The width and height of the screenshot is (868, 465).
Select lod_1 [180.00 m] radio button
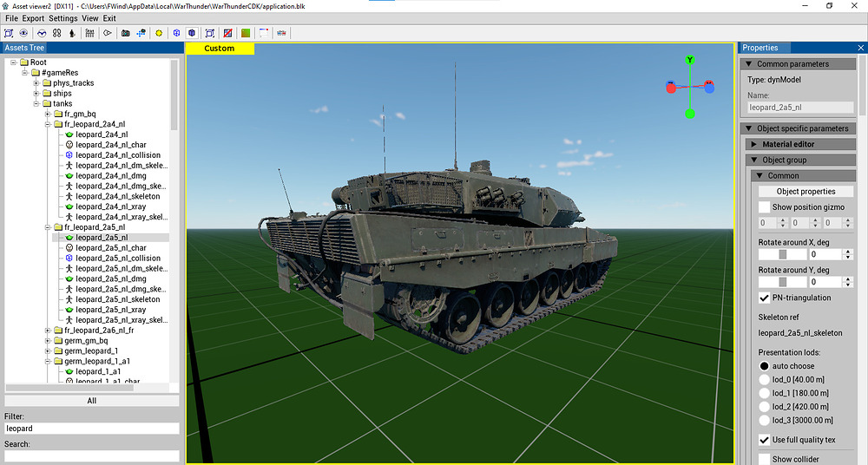tap(764, 393)
